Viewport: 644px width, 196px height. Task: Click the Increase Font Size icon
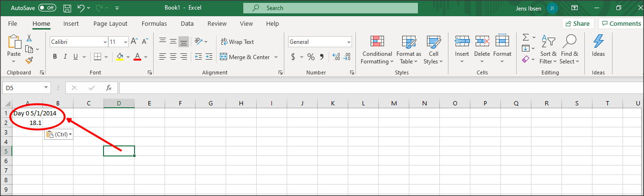(135, 41)
